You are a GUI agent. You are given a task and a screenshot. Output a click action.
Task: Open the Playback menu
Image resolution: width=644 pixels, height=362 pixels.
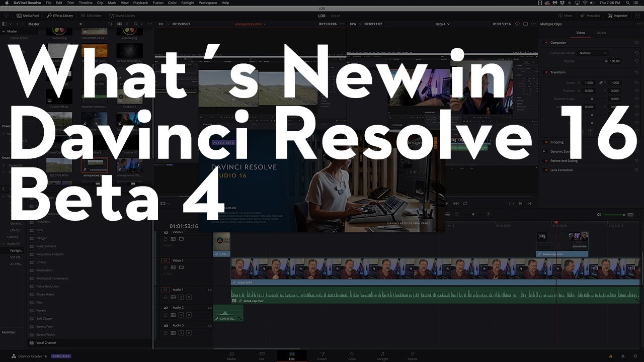(140, 3)
